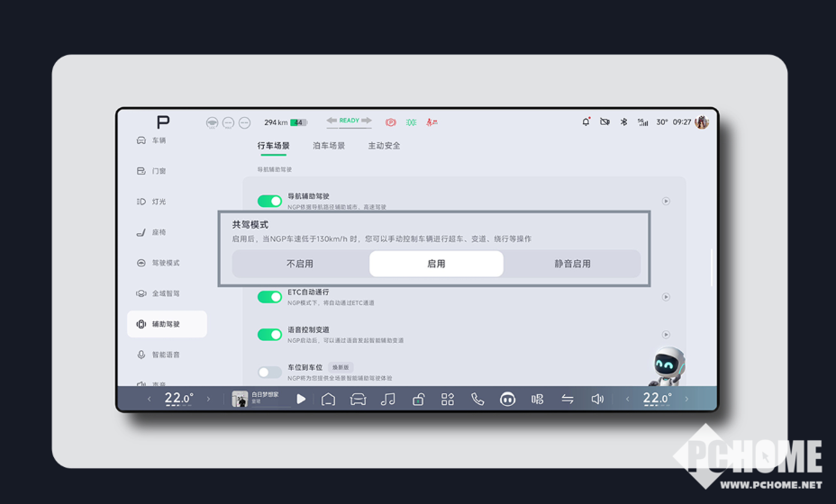Tap the home icon in bottom bar
Viewport: 836px width, 504px height.
pyautogui.click(x=328, y=399)
